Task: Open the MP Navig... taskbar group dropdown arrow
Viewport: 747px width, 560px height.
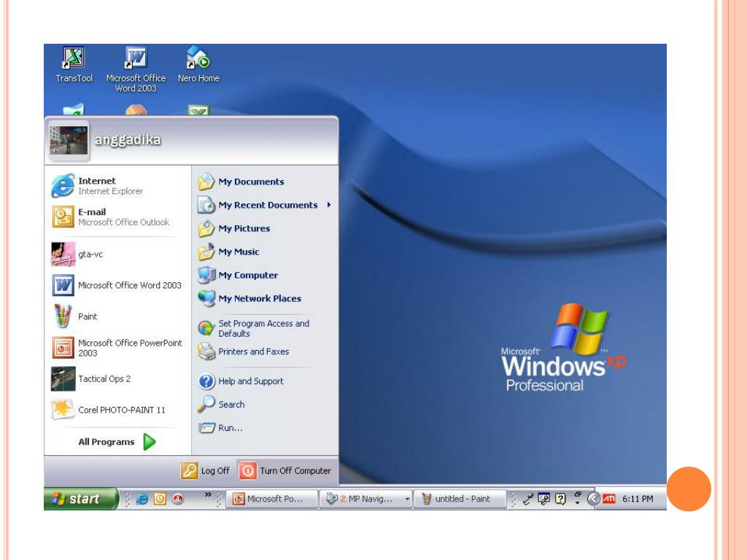Action: pyautogui.click(x=407, y=499)
